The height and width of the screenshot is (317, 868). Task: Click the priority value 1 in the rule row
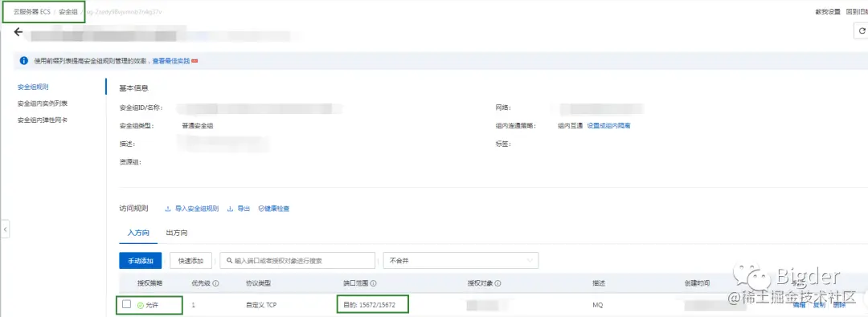click(x=193, y=305)
